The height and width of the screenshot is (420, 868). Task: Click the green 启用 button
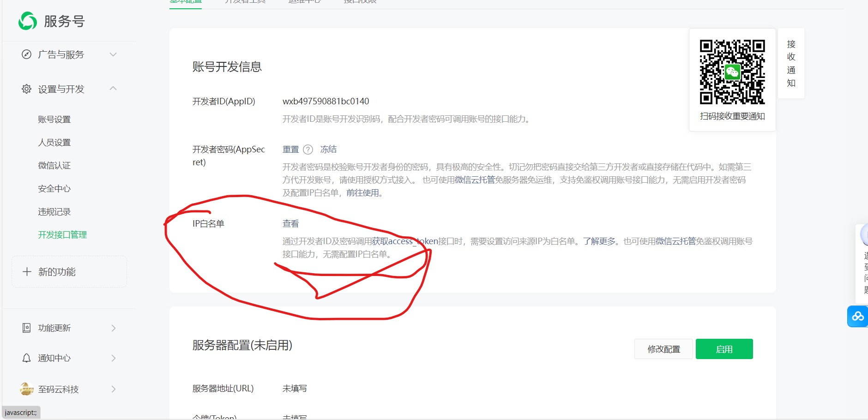click(724, 349)
